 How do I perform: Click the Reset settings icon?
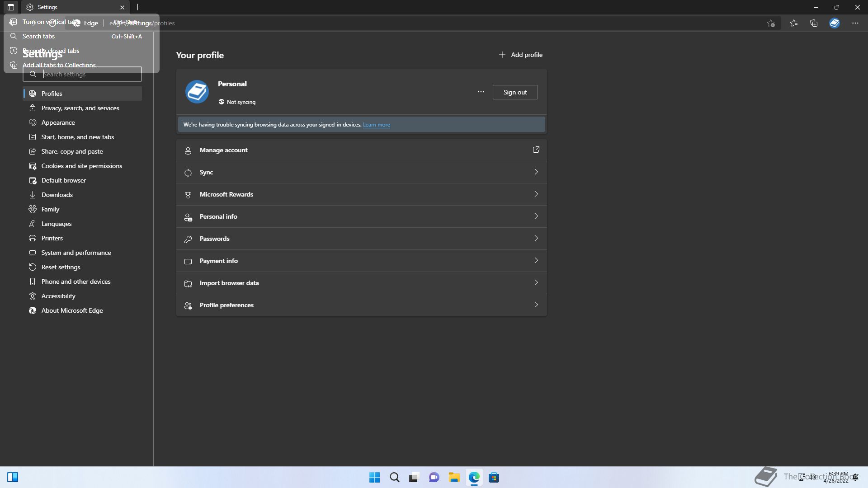33,267
